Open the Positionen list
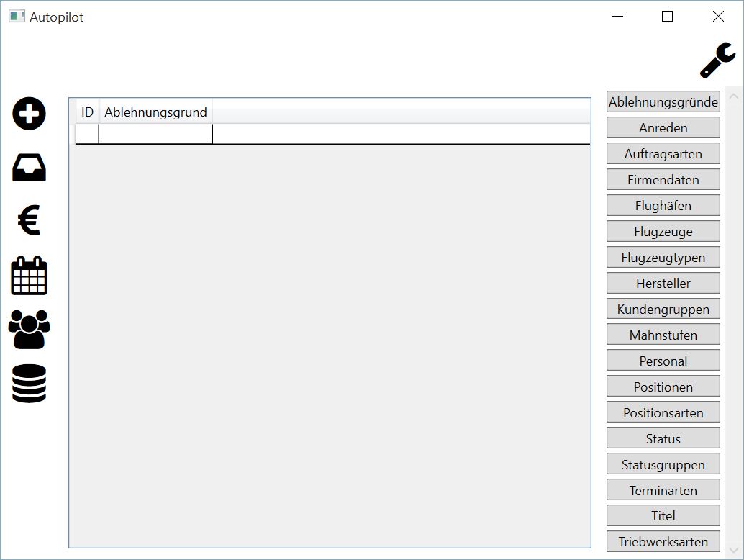The image size is (744, 560). click(x=663, y=387)
